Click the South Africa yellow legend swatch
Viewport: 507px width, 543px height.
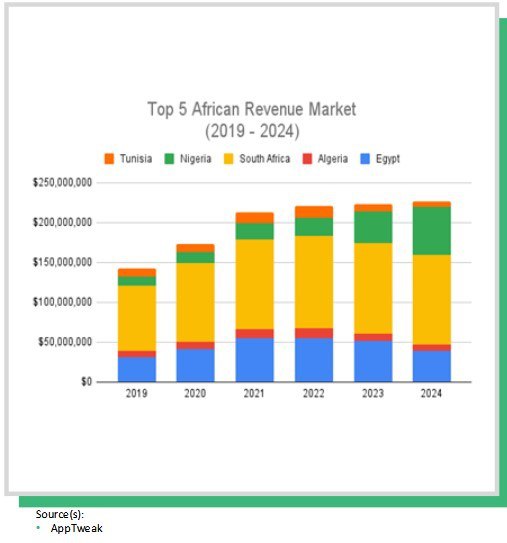coord(229,159)
